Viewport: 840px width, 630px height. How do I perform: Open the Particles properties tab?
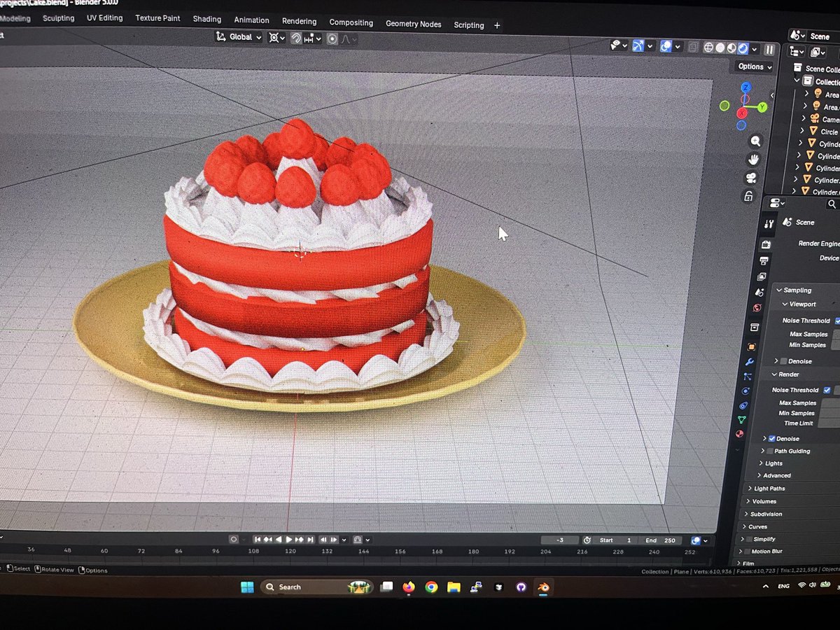(748, 376)
